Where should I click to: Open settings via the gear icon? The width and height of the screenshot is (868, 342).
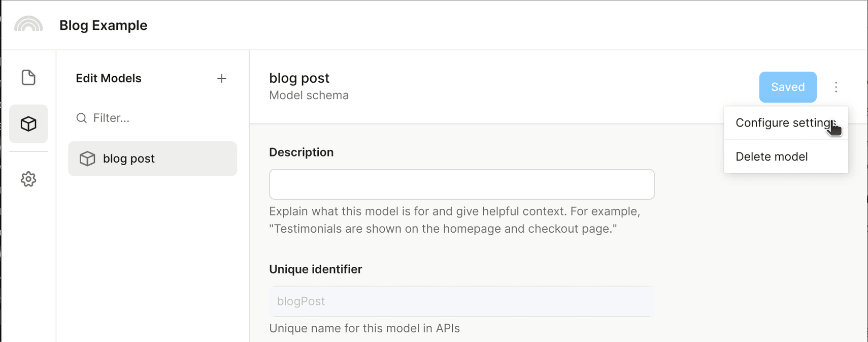coord(28,179)
